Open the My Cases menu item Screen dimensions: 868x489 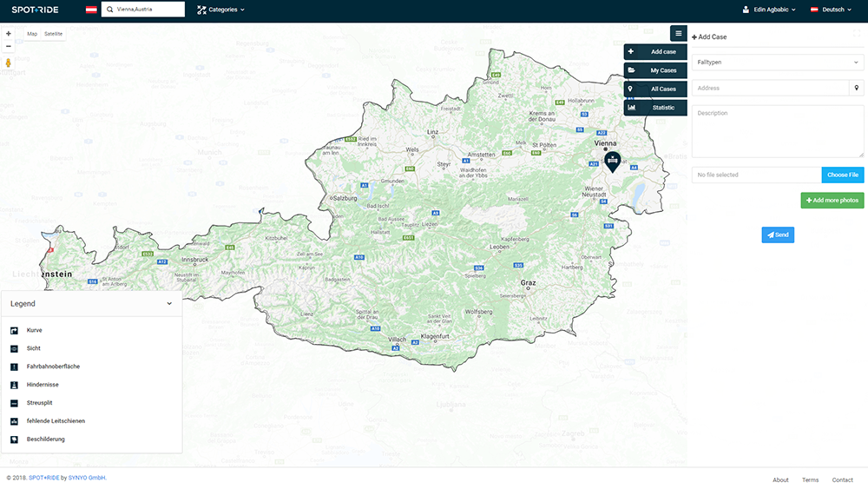click(x=655, y=70)
